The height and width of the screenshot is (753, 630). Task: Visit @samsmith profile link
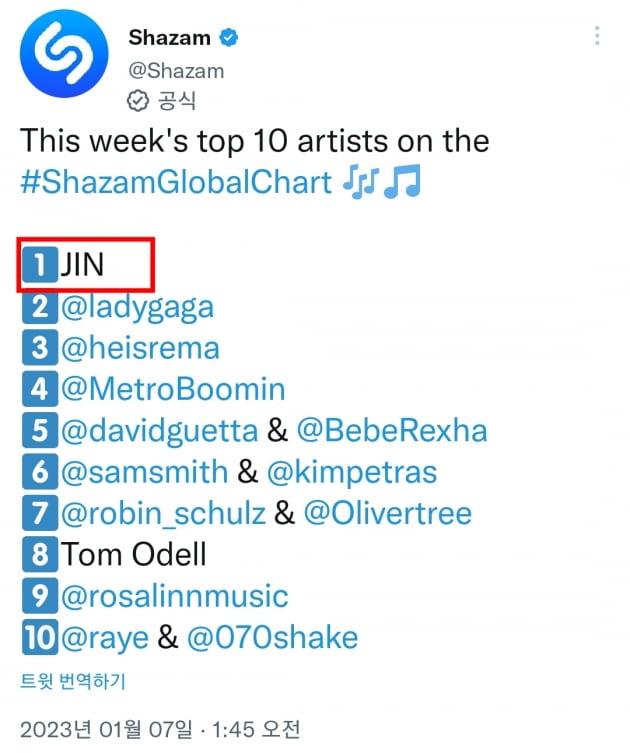coord(145,472)
